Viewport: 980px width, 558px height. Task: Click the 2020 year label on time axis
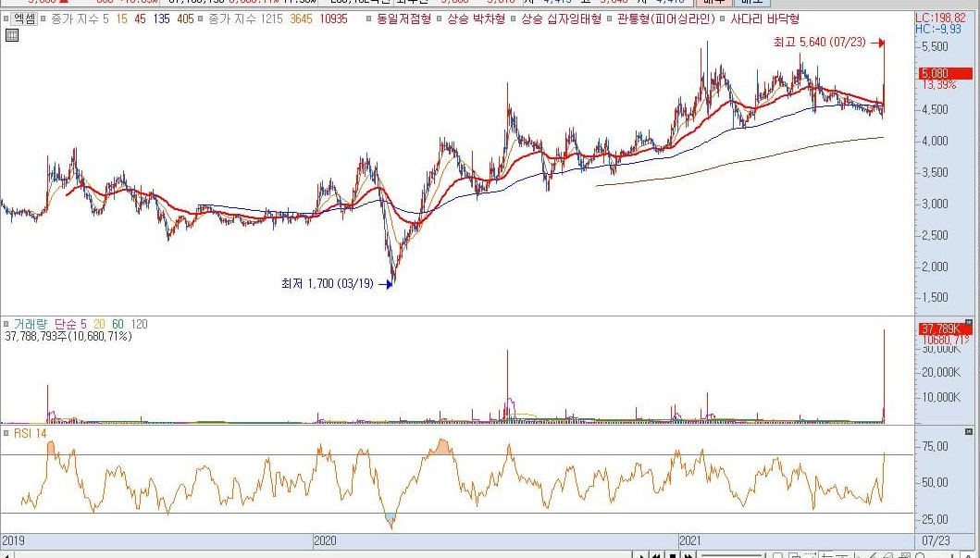pyautogui.click(x=325, y=540)
